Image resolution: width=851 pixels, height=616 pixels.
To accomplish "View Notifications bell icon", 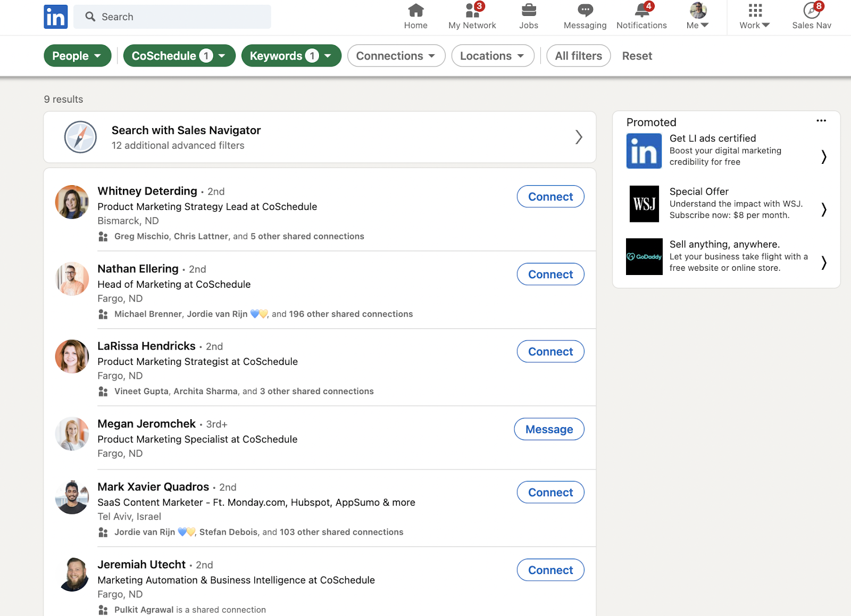I will pos(641,10).
